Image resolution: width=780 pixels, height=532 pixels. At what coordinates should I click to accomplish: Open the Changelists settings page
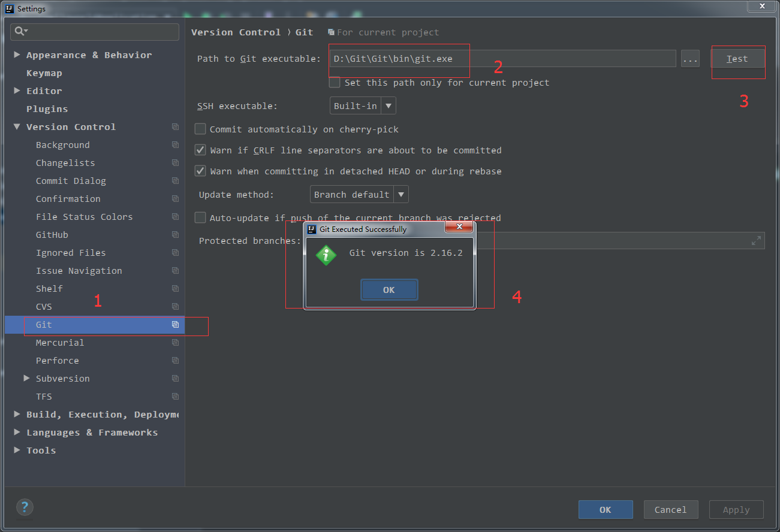(65, 163)
